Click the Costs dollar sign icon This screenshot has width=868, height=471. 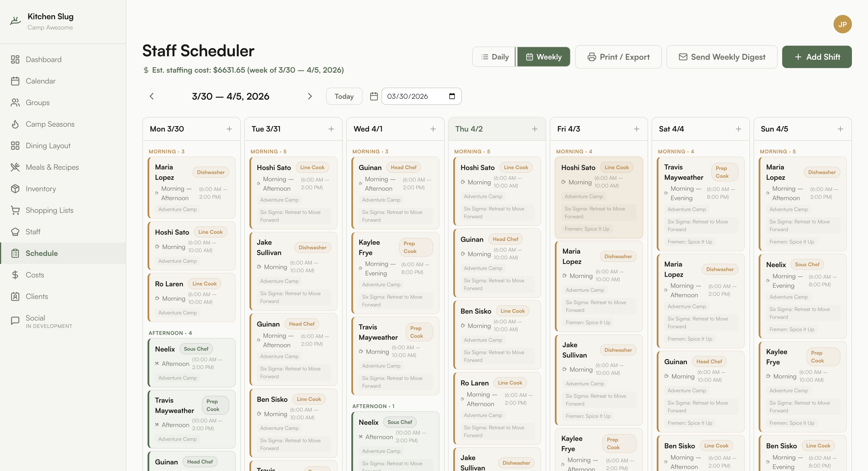point(15,275)
